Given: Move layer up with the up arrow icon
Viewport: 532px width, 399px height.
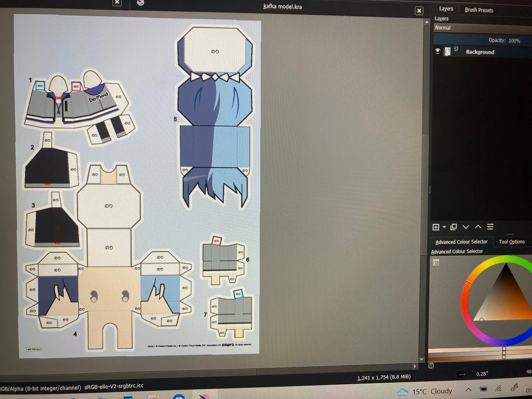Looking at the screenshot, I should (x=478, y=227).
